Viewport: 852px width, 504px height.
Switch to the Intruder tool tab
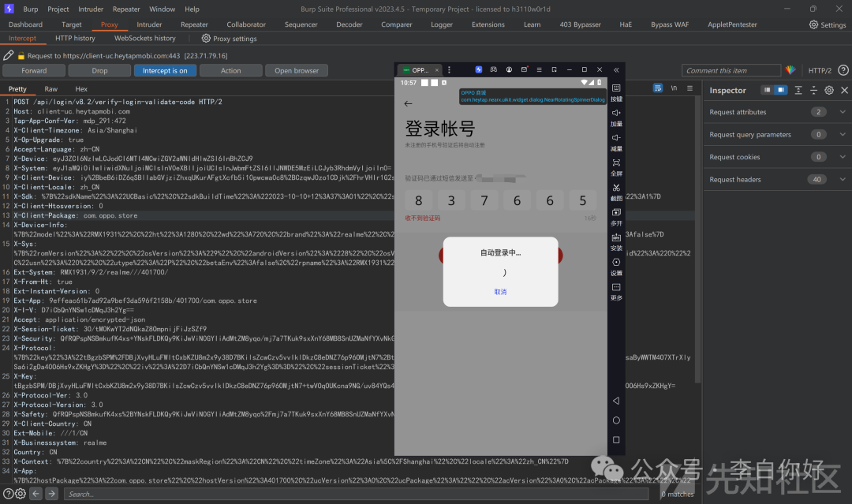point(149,24)
